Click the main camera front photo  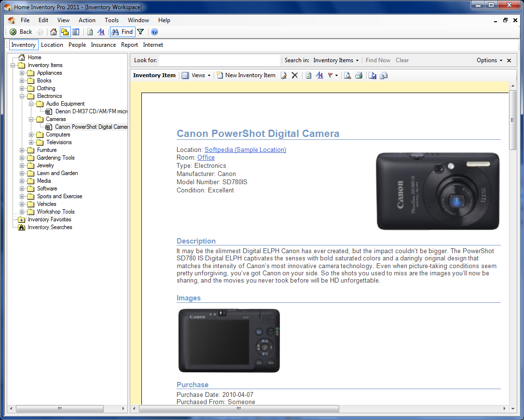(x=438, y=191)
